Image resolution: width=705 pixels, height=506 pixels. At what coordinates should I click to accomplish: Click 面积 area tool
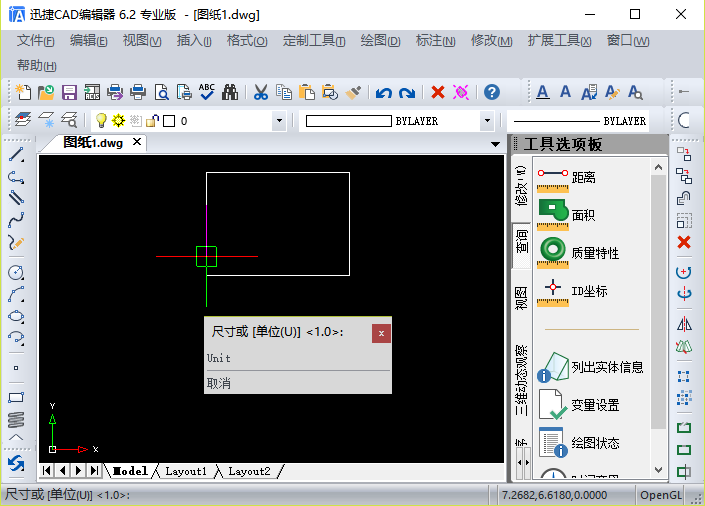[567, 215]
